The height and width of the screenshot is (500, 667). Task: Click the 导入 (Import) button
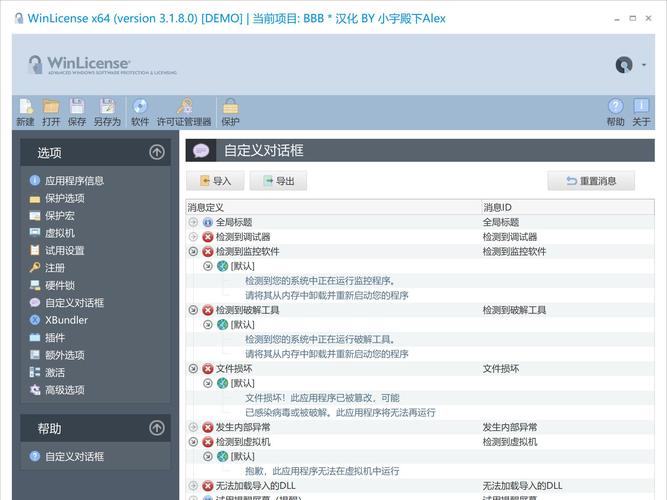click(215, 181)
